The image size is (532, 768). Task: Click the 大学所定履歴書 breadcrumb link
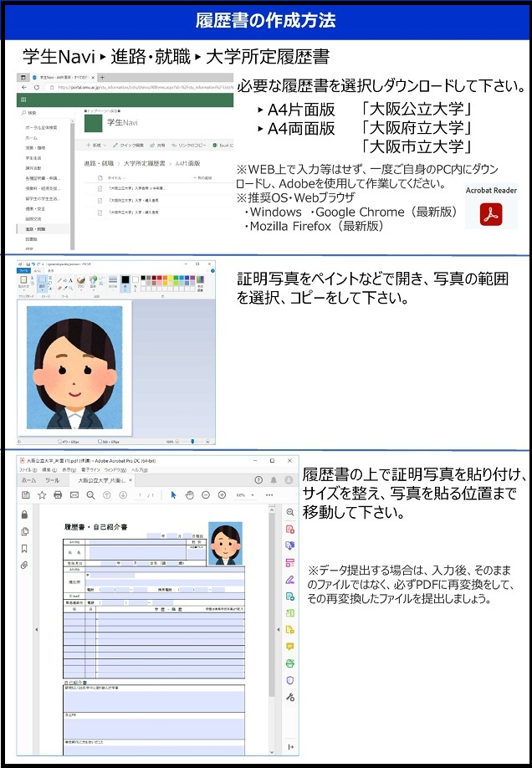[x=145, y=163]
